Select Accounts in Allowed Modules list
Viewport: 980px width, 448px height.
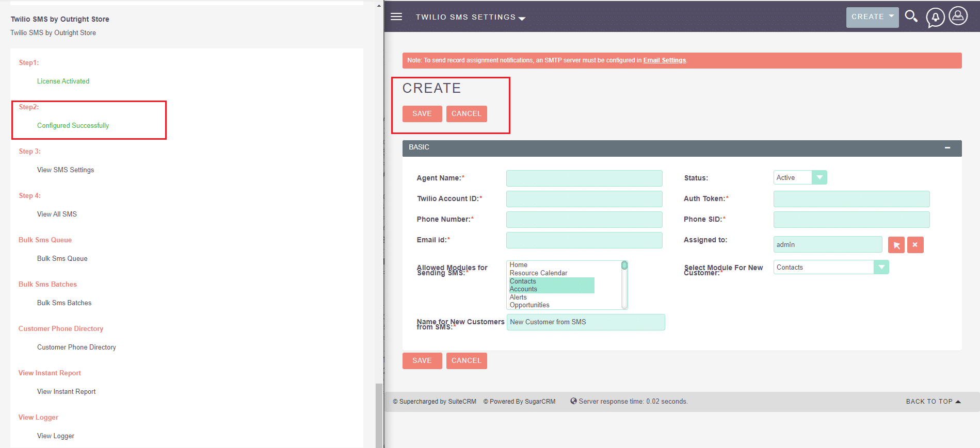(x=552, y=289)
